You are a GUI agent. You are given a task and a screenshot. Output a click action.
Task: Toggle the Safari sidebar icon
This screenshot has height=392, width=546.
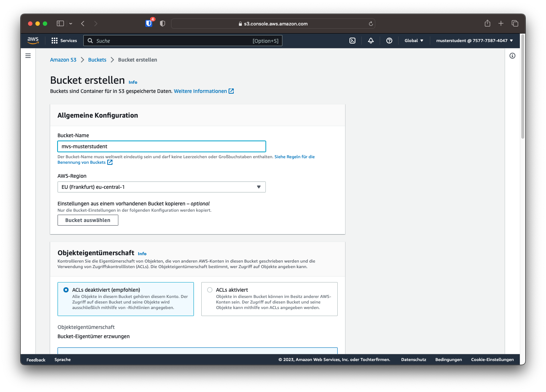(60, 23)
